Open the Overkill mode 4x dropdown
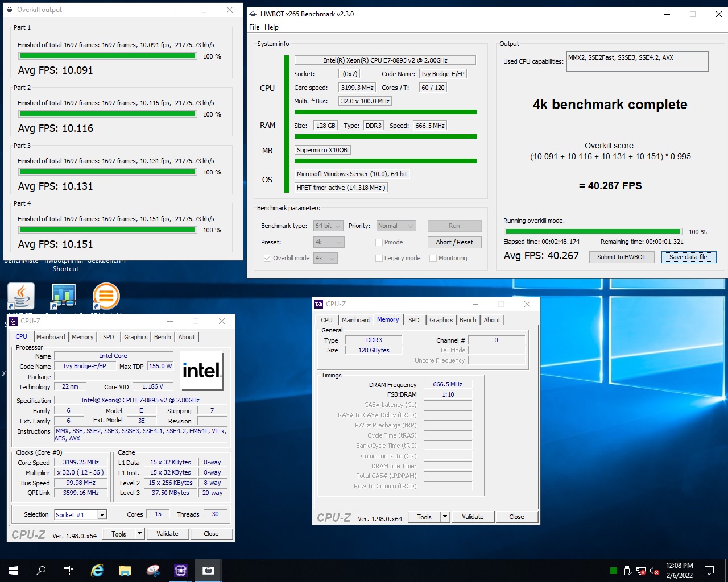This screenshot has width=728, height=582. pos(325,258)
